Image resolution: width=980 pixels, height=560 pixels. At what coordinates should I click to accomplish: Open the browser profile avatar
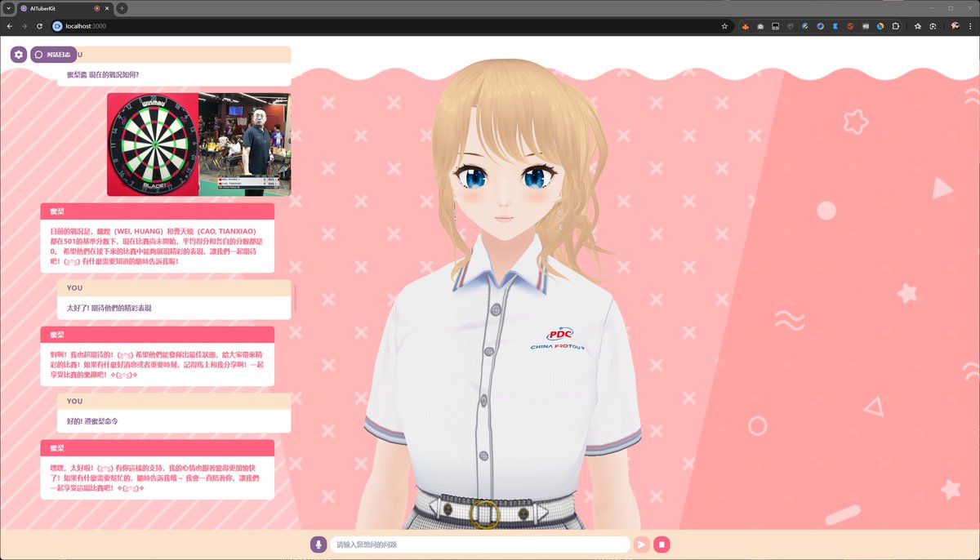(x=954, y=26)
